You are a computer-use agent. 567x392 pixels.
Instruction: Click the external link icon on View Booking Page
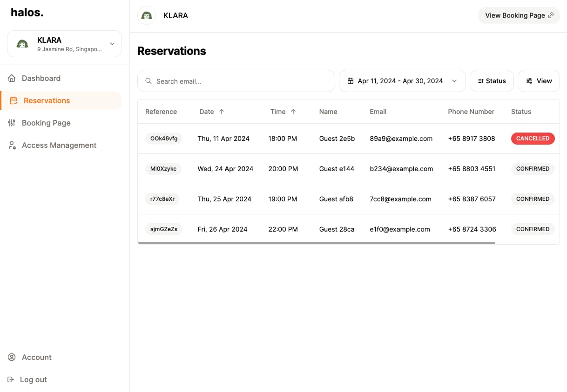pyautogui.click(x=552, y=14)
